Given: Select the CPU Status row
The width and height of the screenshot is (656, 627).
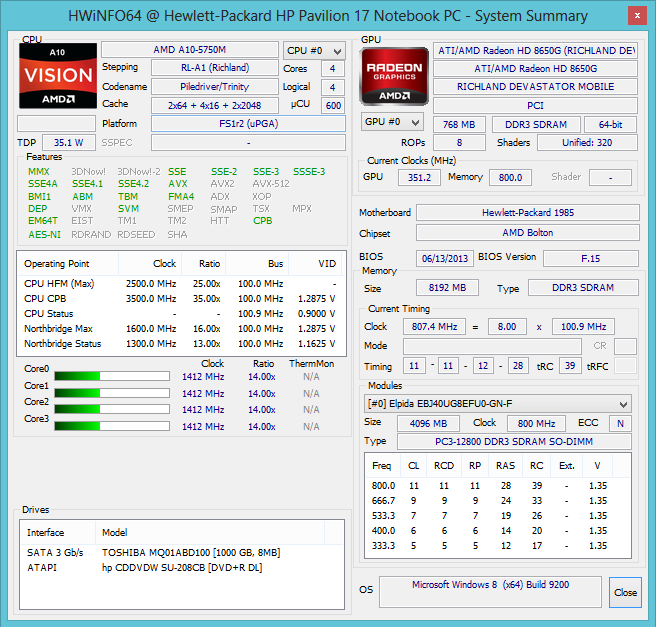Looking at the screenshot, I should (x=181, y=314).
